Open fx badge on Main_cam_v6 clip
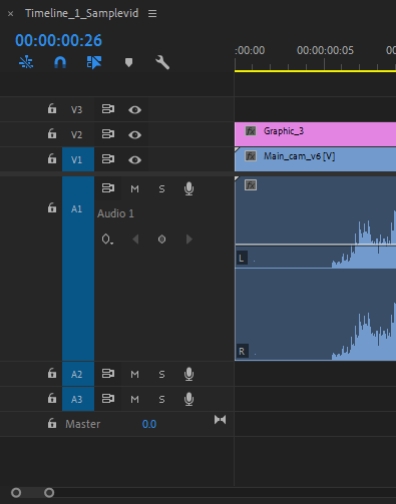Viewport: 396px width, 504px height. [251, 156]
